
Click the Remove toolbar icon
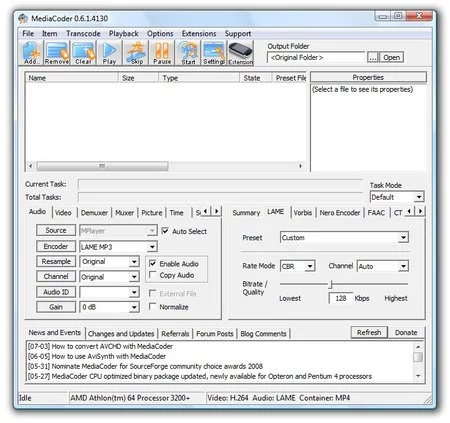click(x=57, y=53)
